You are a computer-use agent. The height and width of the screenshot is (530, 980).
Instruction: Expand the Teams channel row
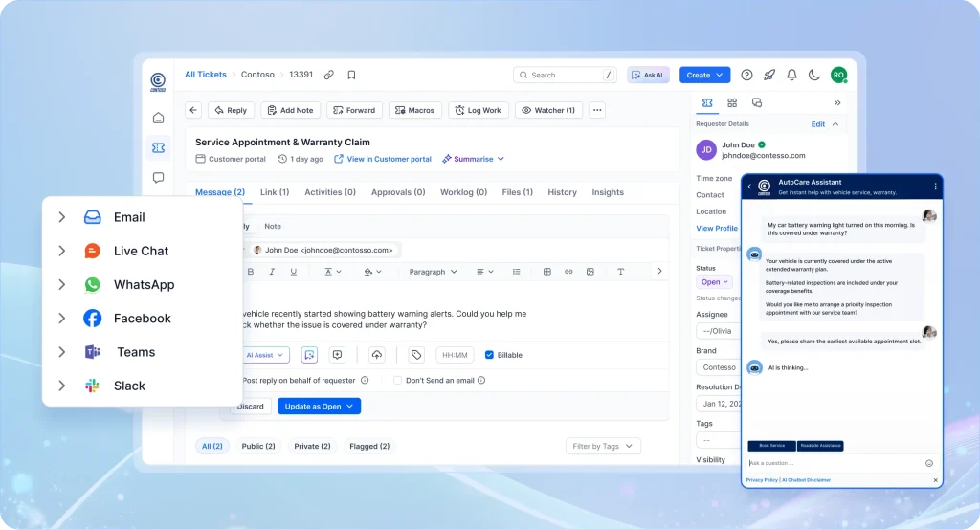[62, 352]
